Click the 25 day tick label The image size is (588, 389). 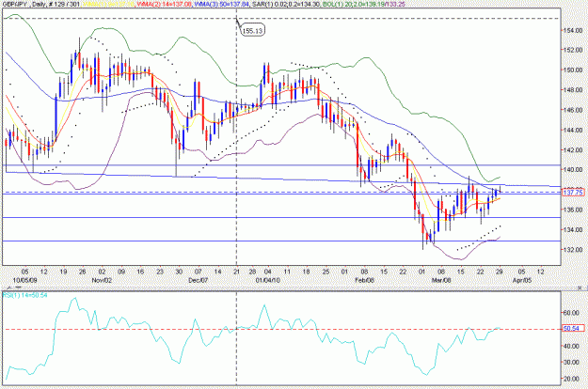point(326,272)
